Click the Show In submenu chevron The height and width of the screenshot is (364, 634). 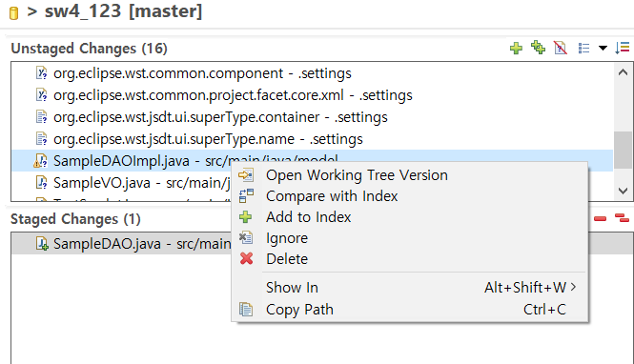tap(573, 287)
